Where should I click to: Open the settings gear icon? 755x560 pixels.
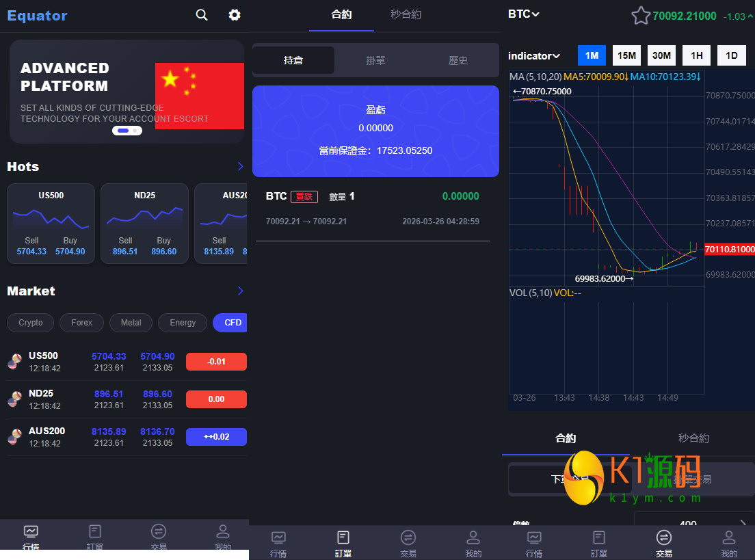click(234, 14)
